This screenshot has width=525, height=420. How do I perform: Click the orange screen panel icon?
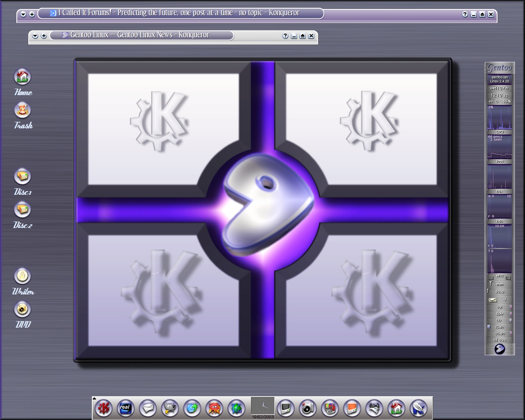(x=352, y=408)
